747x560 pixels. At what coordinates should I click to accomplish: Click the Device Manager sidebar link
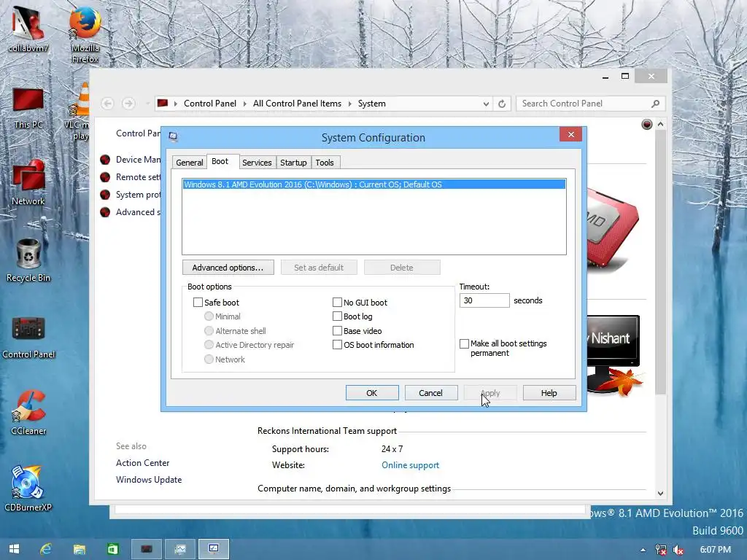point(138,160)
